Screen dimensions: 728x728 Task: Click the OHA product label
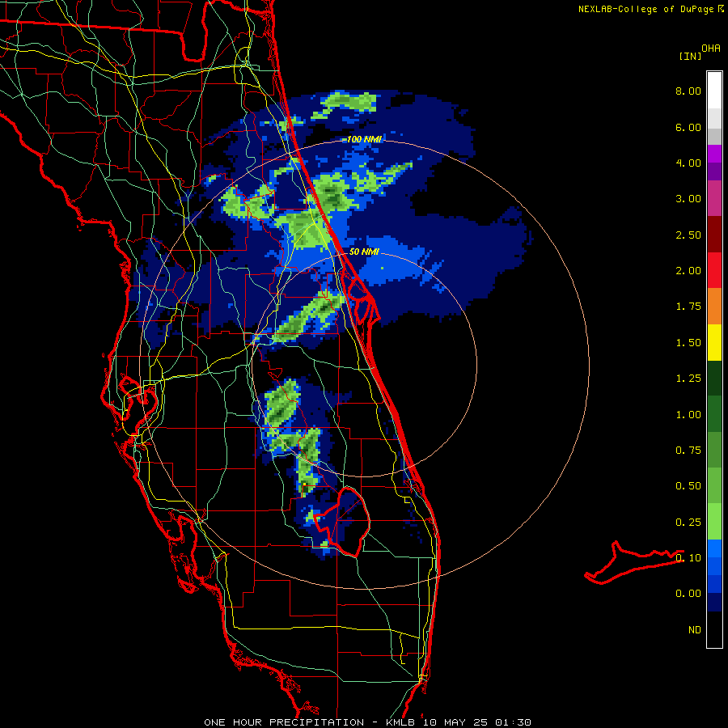[x=711, y=48]
